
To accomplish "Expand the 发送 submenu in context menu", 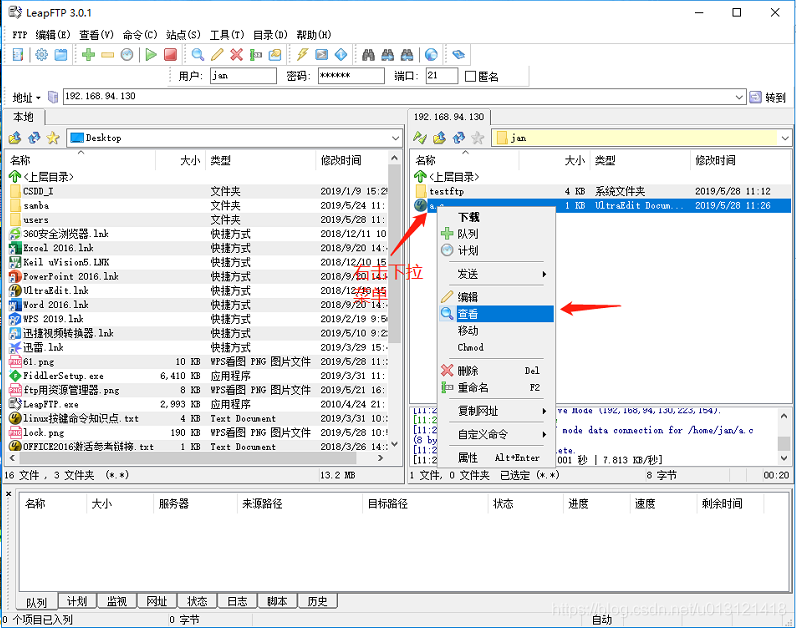I will coord(496,274).
